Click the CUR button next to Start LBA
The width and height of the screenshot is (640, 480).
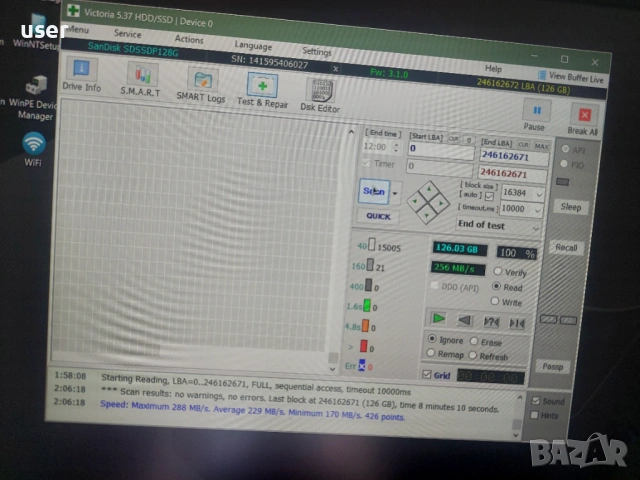click(453, 139)
